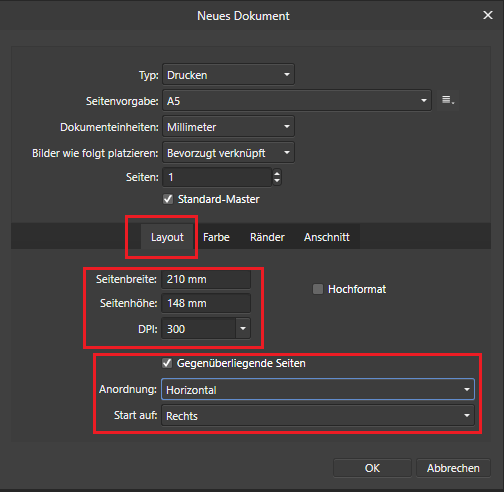Enable the Hochformat checkbox
This screenshot has width=504, height=492.
[x=318, y=289]
